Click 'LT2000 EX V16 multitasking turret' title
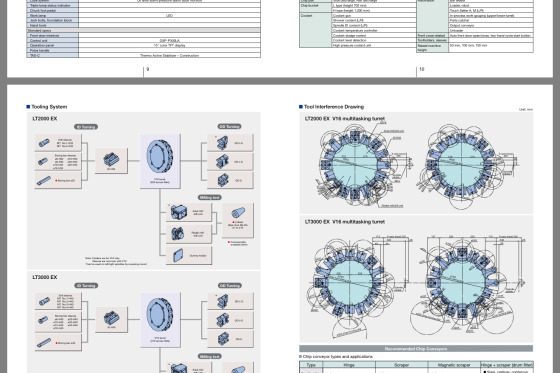Viewport: 560px width, 373px height. tap(345, 119)
